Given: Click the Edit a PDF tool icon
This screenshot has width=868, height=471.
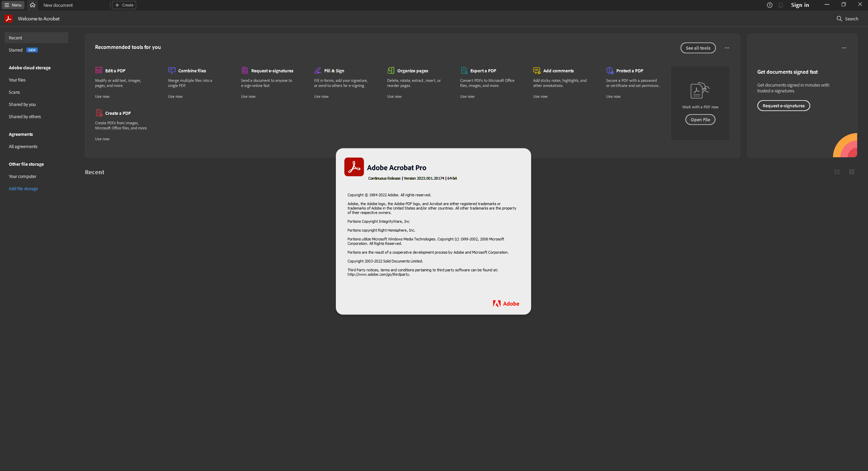Looking at the screenshot, I should [x=99, y=70].
